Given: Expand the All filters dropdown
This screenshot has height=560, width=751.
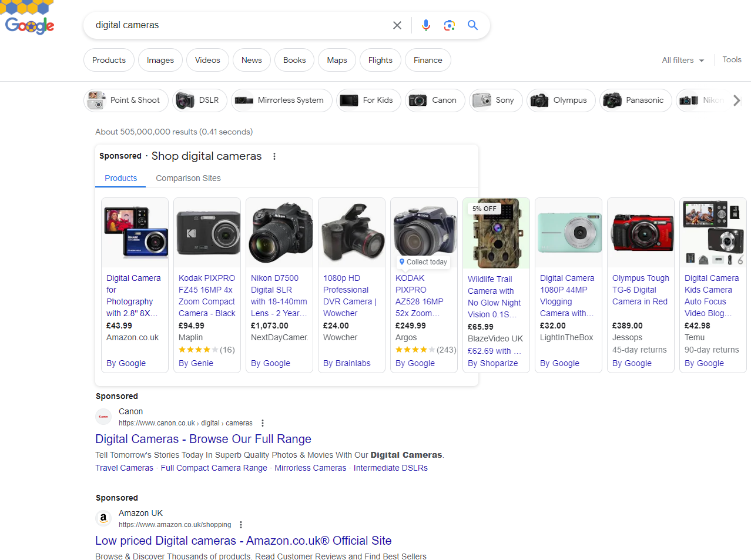Looking at the screenshot, I should 683,60.
